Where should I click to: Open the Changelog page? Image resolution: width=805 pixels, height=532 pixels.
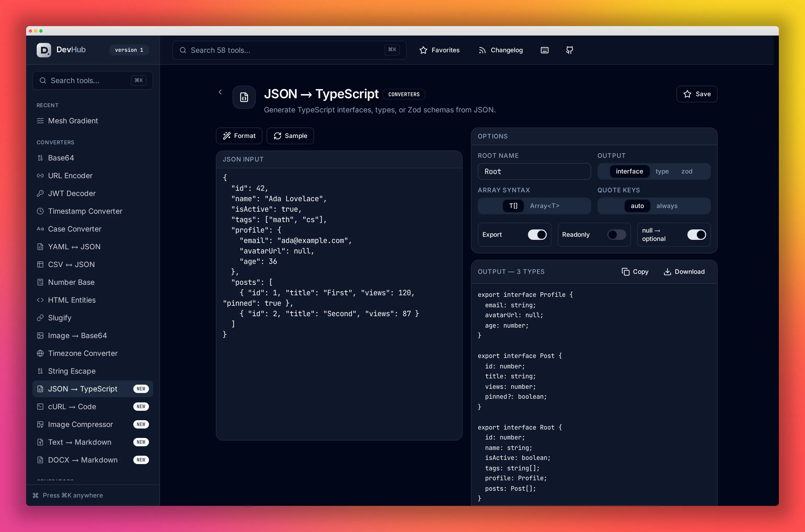pos(501,50)
